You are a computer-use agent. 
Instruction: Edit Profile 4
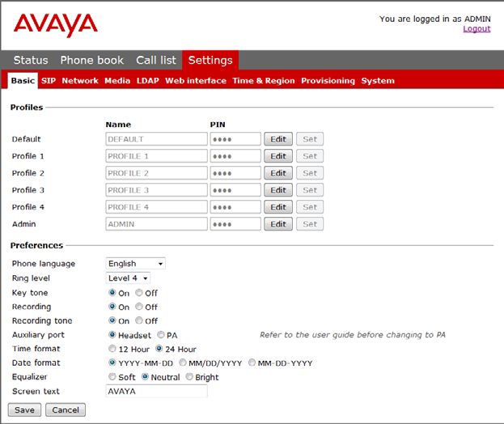(x=278, y=207)
